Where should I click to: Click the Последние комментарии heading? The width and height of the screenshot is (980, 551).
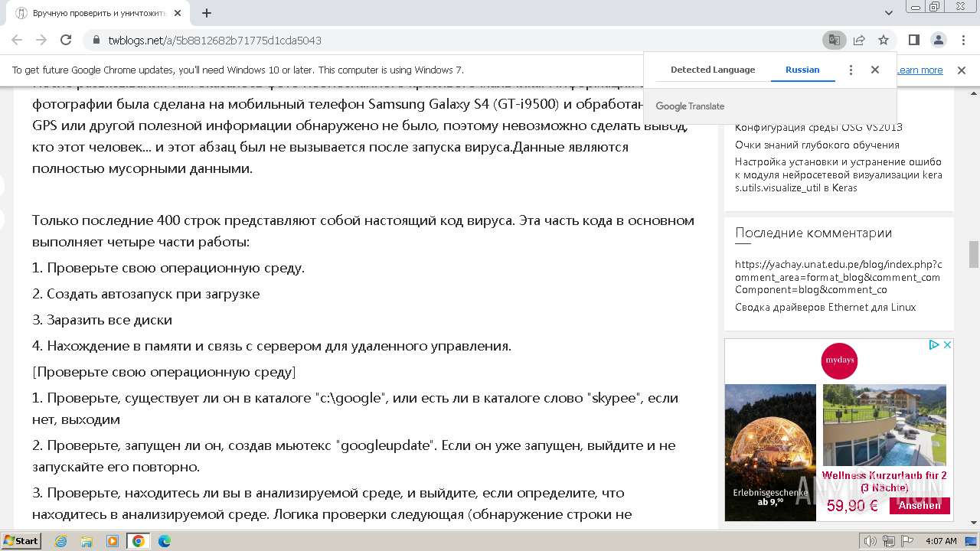[x=813, y=233]
